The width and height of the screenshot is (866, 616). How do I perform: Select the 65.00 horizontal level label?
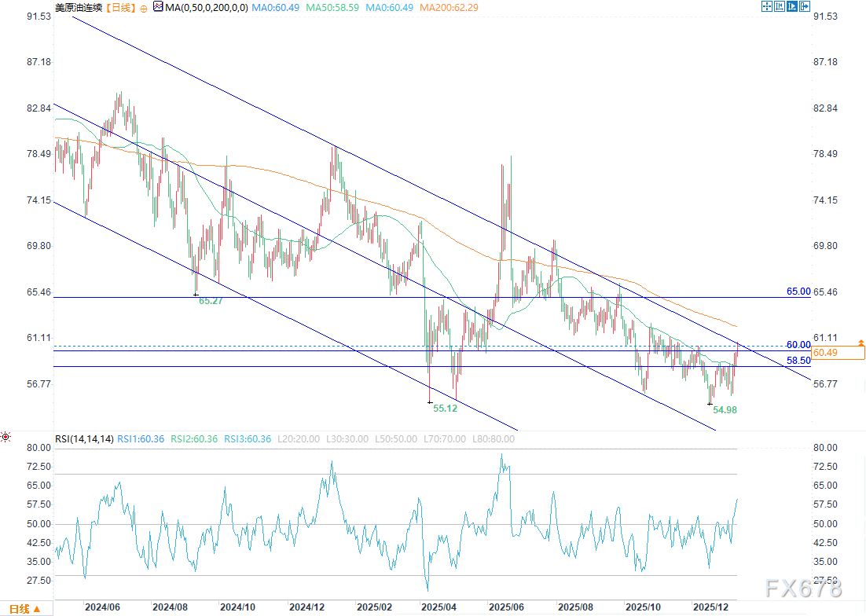point(798,291)
